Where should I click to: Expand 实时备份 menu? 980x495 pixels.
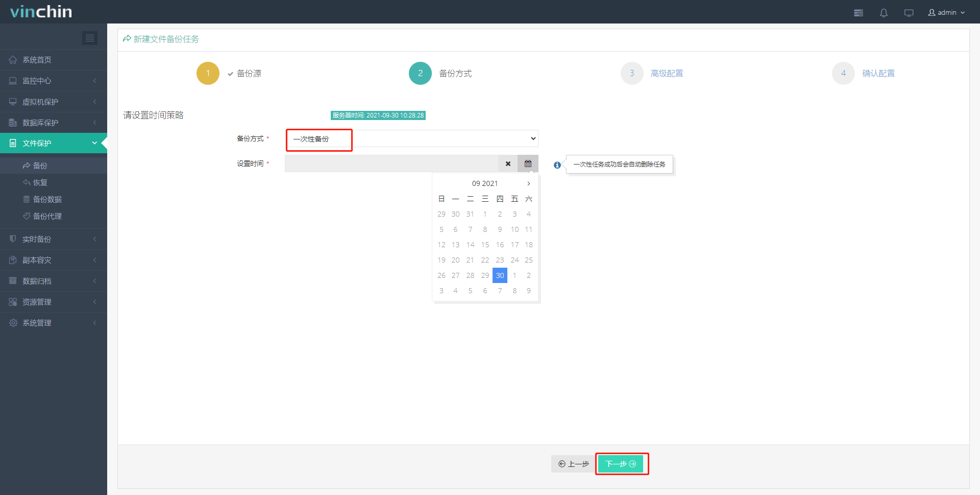54,239
